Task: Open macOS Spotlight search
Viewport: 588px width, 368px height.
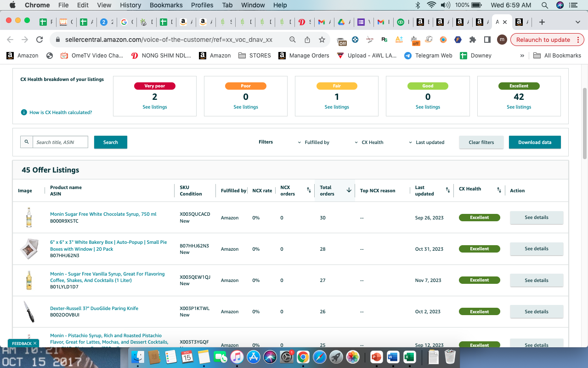Action: coord(544,5)
